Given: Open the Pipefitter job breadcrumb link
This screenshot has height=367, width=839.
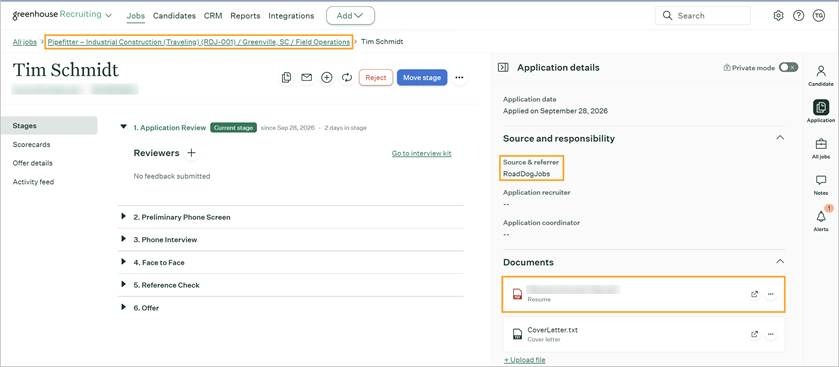Looking at the screenshot, I should click(199, 42).
